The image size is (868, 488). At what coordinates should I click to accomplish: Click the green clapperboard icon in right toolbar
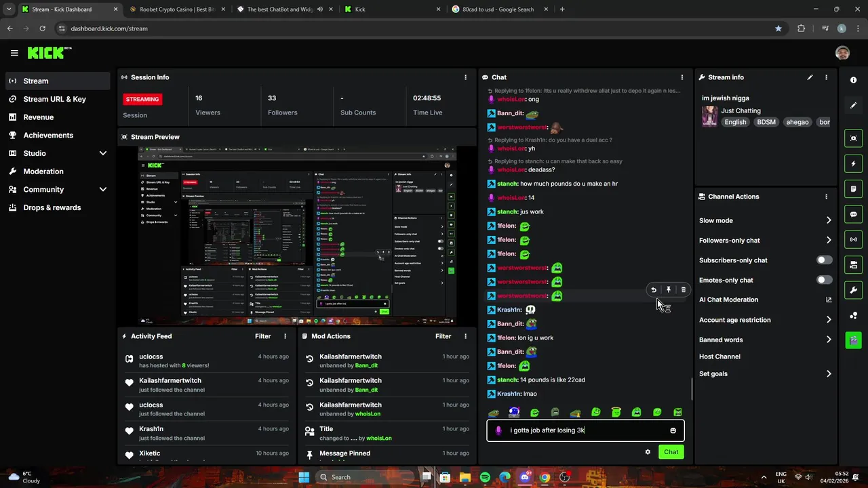pos(853,340)
